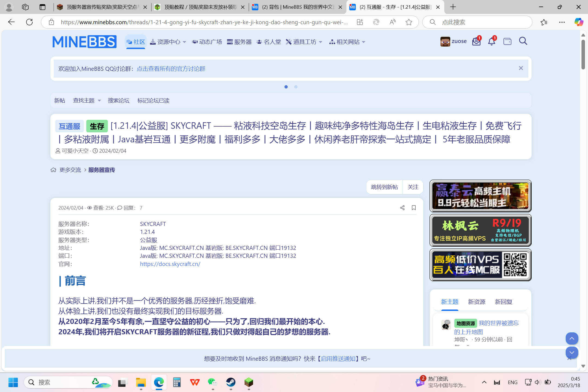Open the browser tab actions menu icon

42,7
